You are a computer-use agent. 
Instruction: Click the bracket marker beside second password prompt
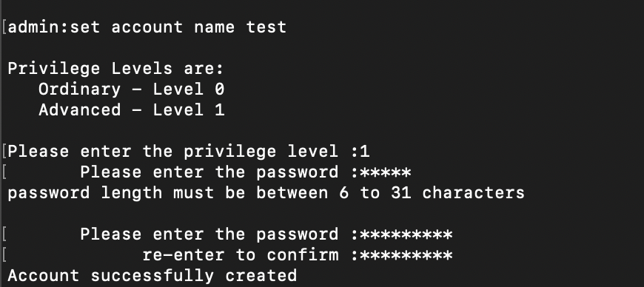(4, 234)
